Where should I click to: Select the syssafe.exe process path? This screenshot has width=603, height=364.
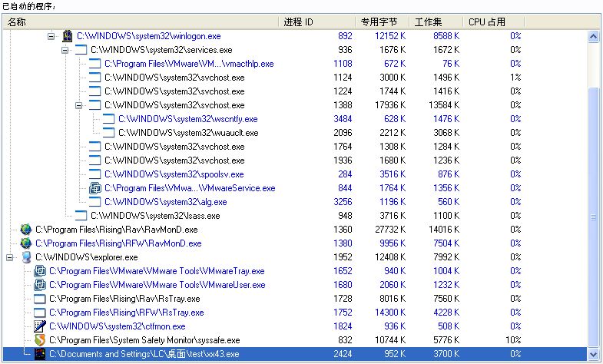(144, 340)
